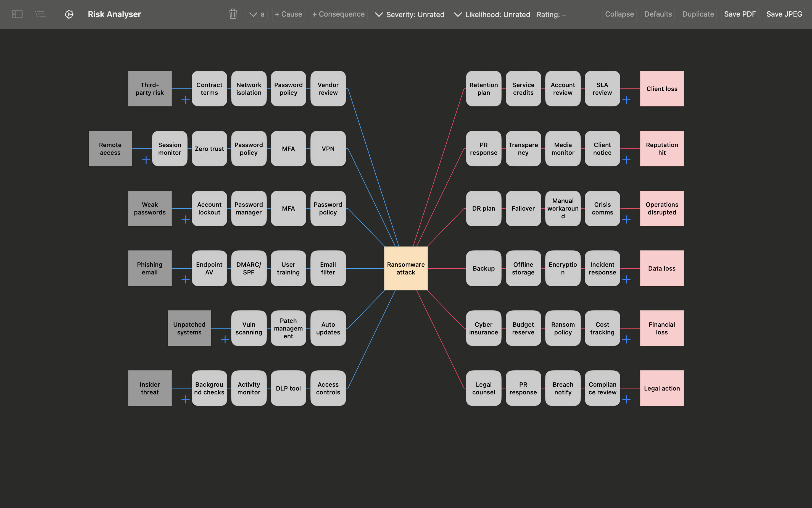The image size is (812, 508).
Task: Select the Phishing email cause node
Action: pos(150,268)
